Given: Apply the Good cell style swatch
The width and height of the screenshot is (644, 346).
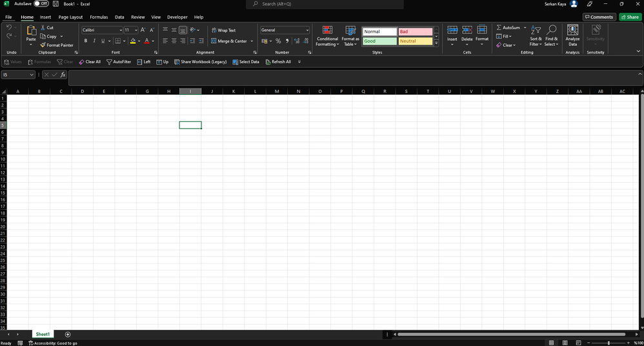Looking at the screenshot, I should coord(379,41).
